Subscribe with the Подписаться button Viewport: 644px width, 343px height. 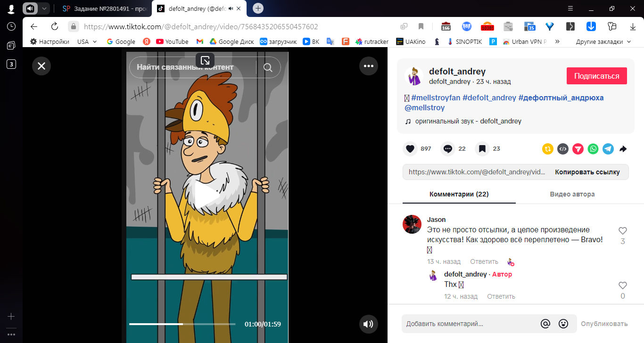coord(597,76)
